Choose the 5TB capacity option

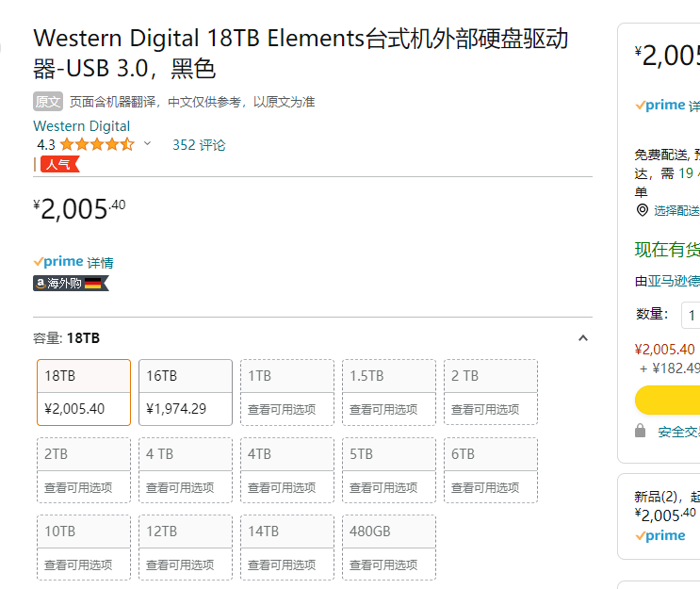click(389, 470)
